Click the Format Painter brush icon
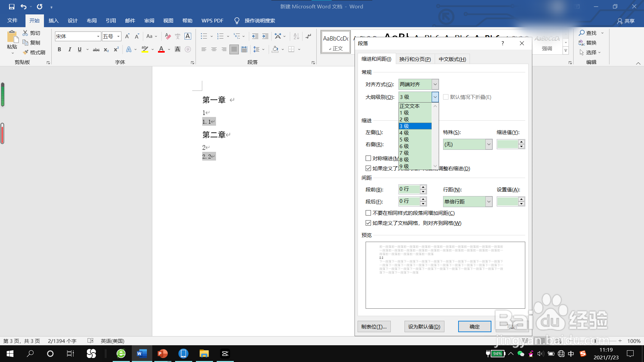This screenshot has height=362, width=644. (x=26, y=52)
